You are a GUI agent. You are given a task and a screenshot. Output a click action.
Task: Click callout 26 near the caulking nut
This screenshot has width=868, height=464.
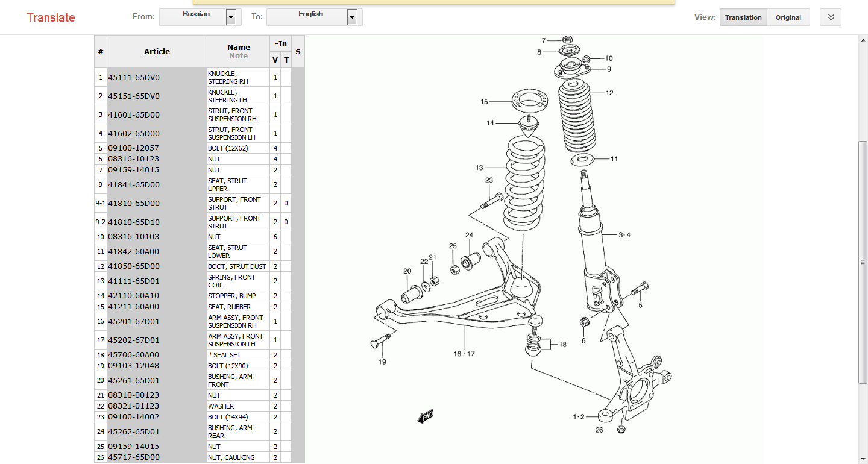pos(599,430)
